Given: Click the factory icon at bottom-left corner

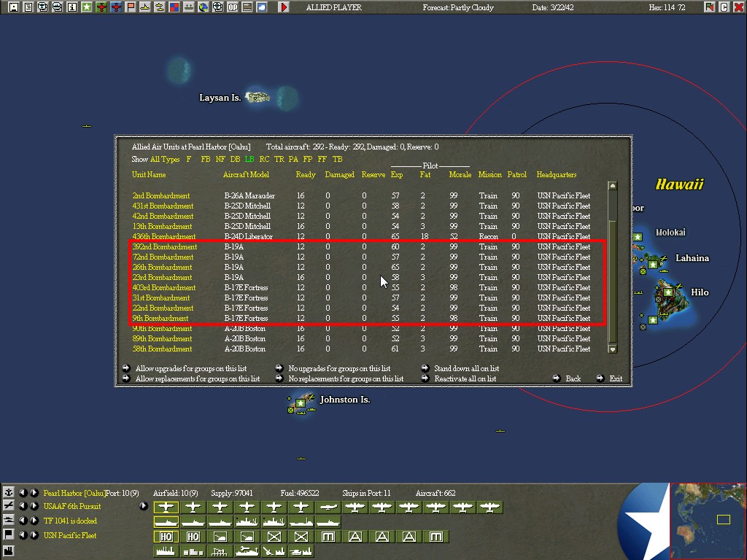Looking at the screenshot, I should coord(8,551).
